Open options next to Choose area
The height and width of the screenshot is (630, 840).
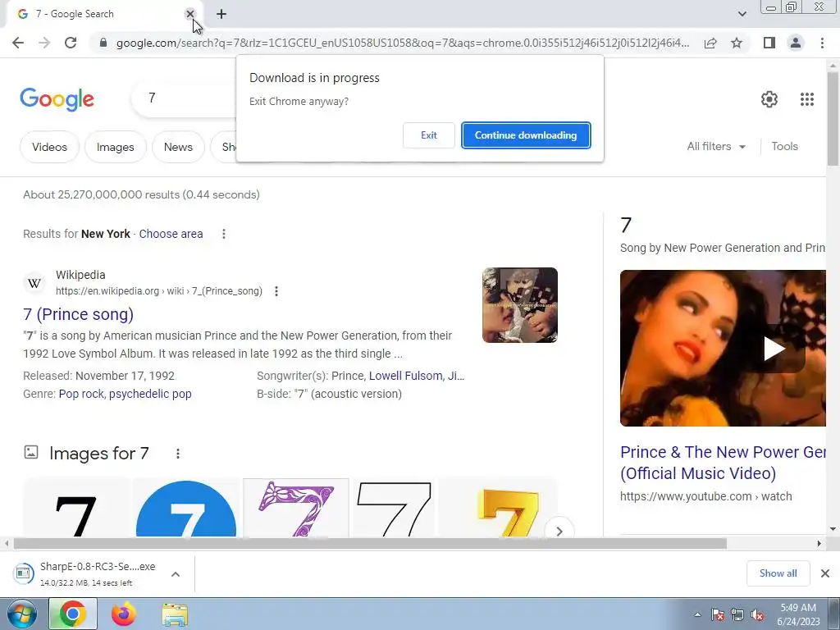coord(224,234)
